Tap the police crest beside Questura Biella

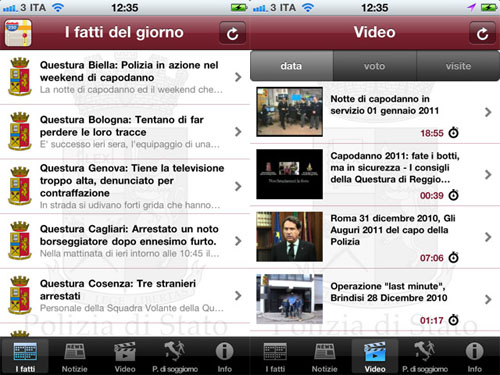pyautogui.click(x=20, y=76)
